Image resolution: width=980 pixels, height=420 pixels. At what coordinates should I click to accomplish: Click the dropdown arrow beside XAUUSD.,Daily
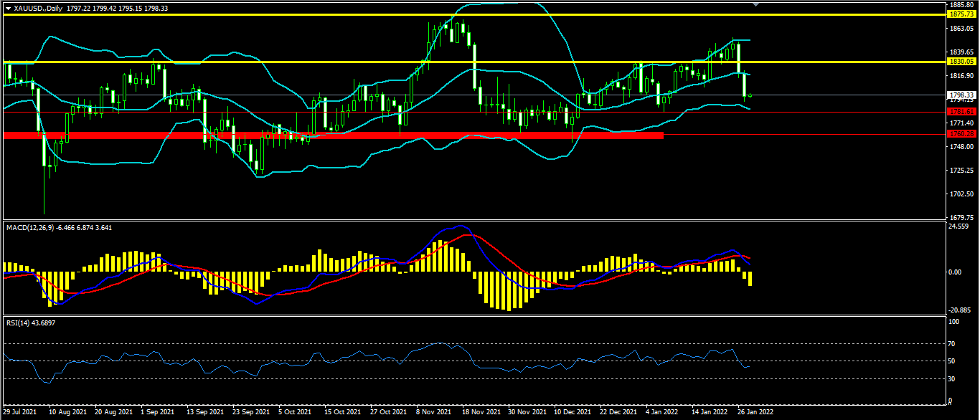(8, 8)
